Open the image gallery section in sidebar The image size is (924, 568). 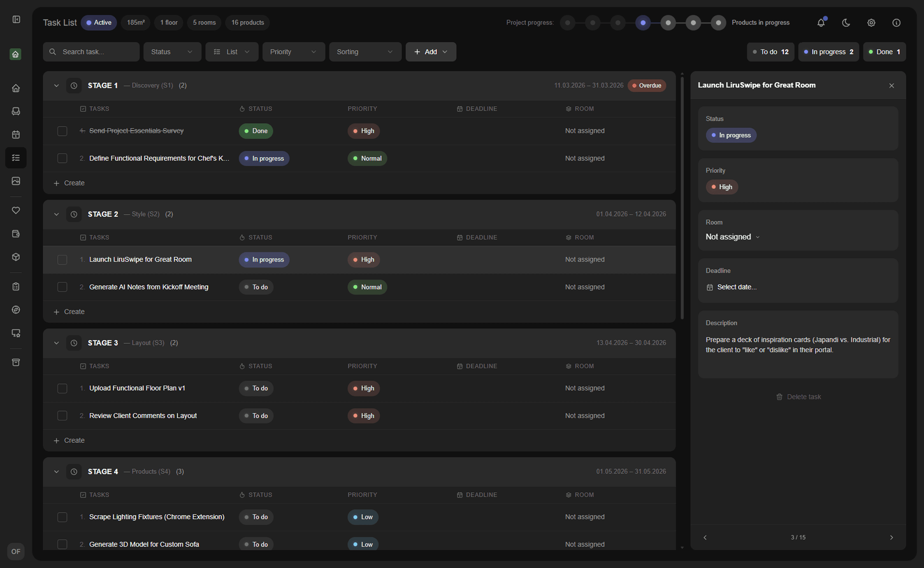[x=16, y=181]
